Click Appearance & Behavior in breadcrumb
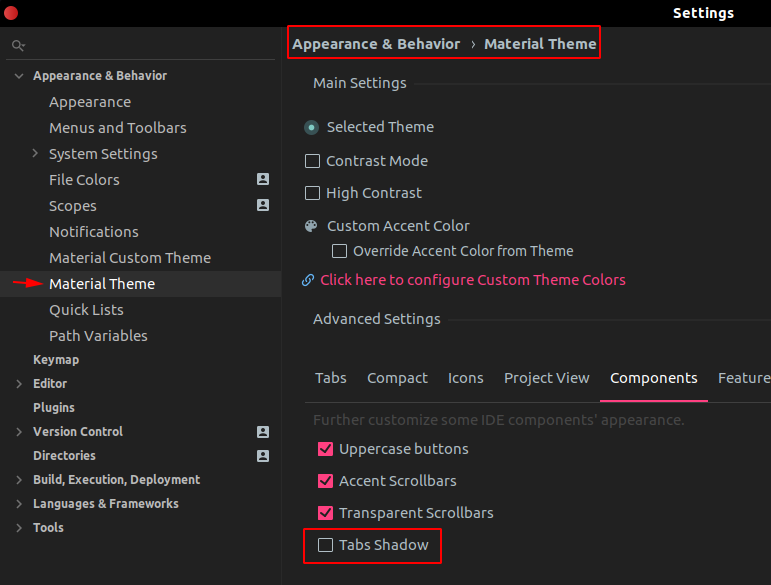Image resolution: width=771 pixels, height=585 pixels. [376, 44]
